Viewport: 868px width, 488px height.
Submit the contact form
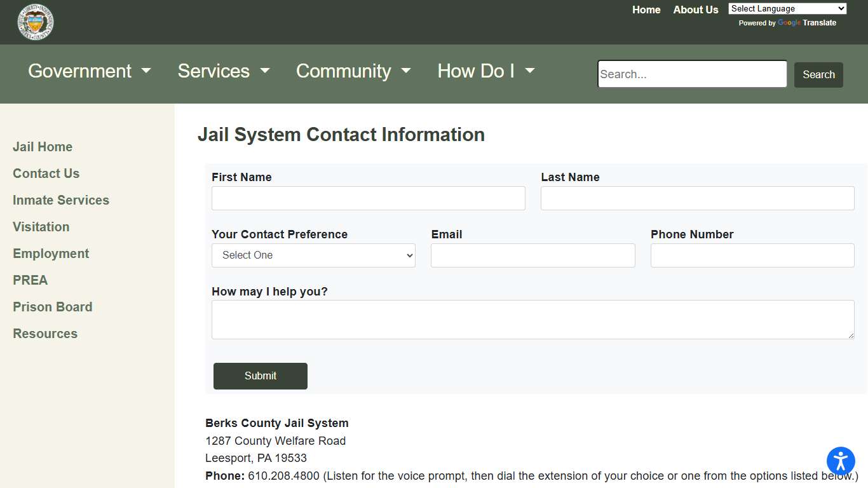click(261, 376)
